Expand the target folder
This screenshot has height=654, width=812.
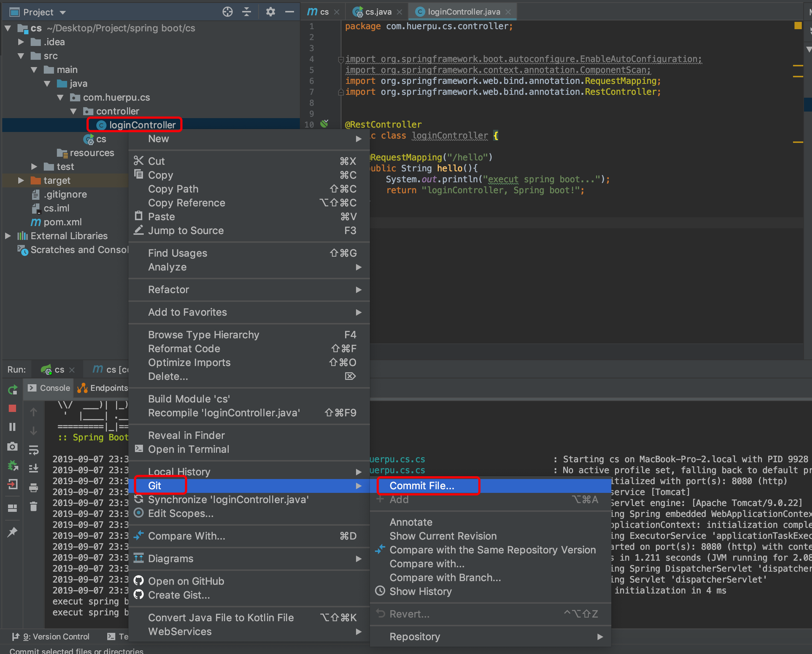coord(21,180)
